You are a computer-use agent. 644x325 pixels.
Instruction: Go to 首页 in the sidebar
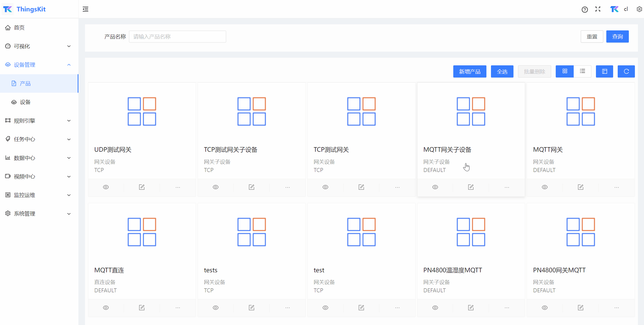pyautogui.click(x=19, y=28)
